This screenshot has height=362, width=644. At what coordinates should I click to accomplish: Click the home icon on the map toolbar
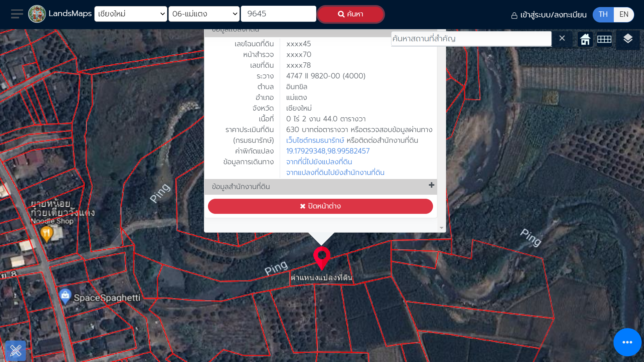pos(585,39)
